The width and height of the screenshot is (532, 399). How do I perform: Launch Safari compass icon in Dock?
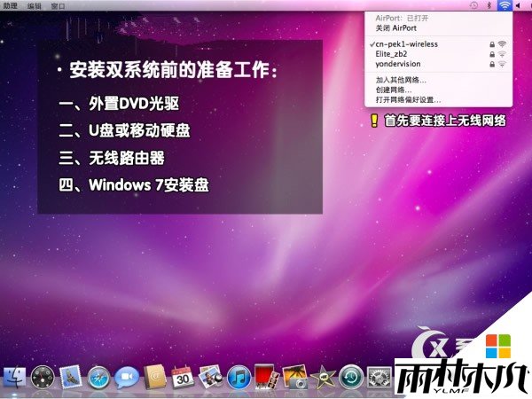coord(98,378)
